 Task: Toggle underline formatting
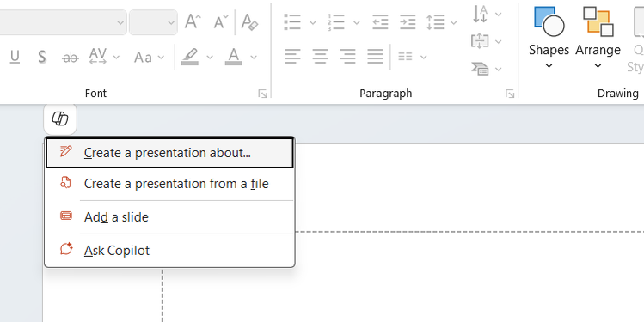point(15,57)
